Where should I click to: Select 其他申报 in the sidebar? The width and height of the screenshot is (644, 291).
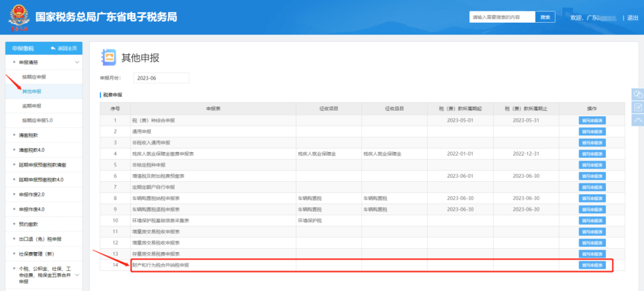[32, 91]
